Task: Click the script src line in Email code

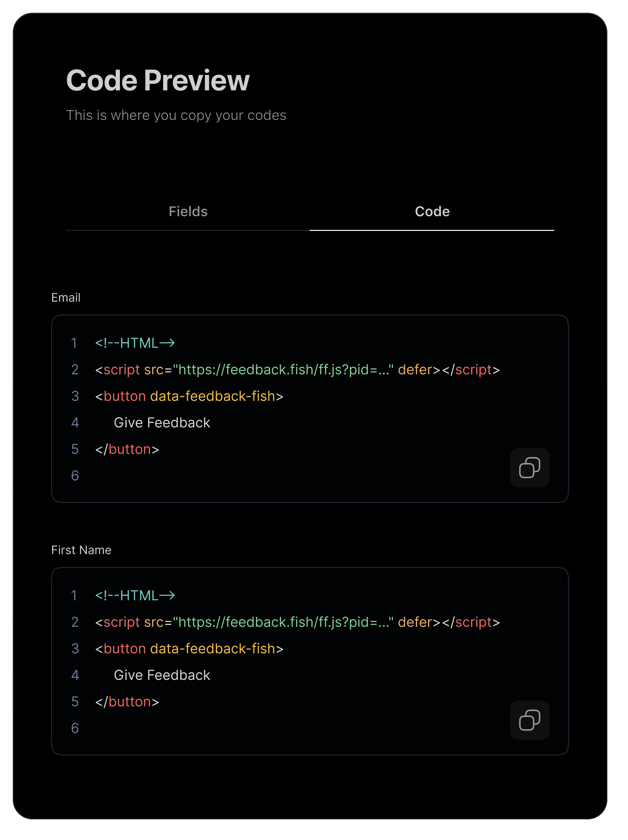Action: pos(297,369)
